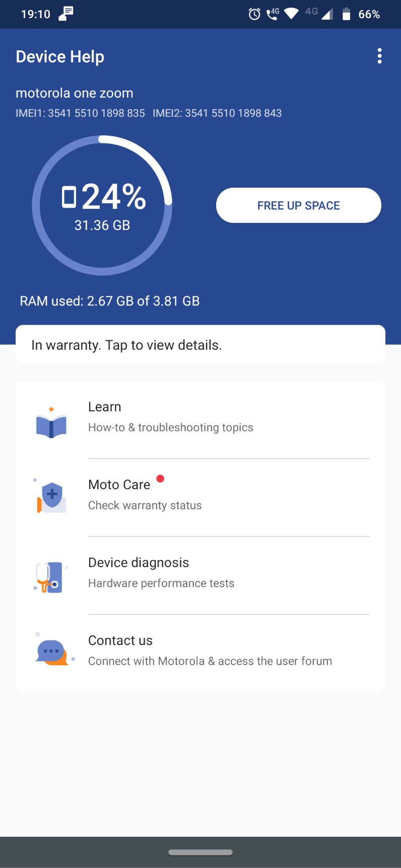The height and width of the screenshot is (868, 401).
Task: Tap the RAM used 2.67 GB text
Action: pos(110,301)
